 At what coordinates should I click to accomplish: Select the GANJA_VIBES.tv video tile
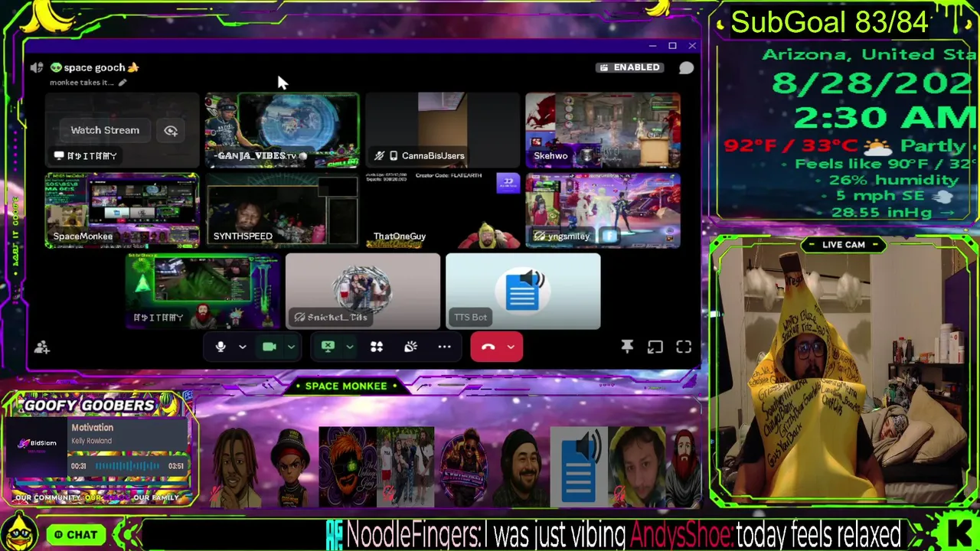pos(282,130)
